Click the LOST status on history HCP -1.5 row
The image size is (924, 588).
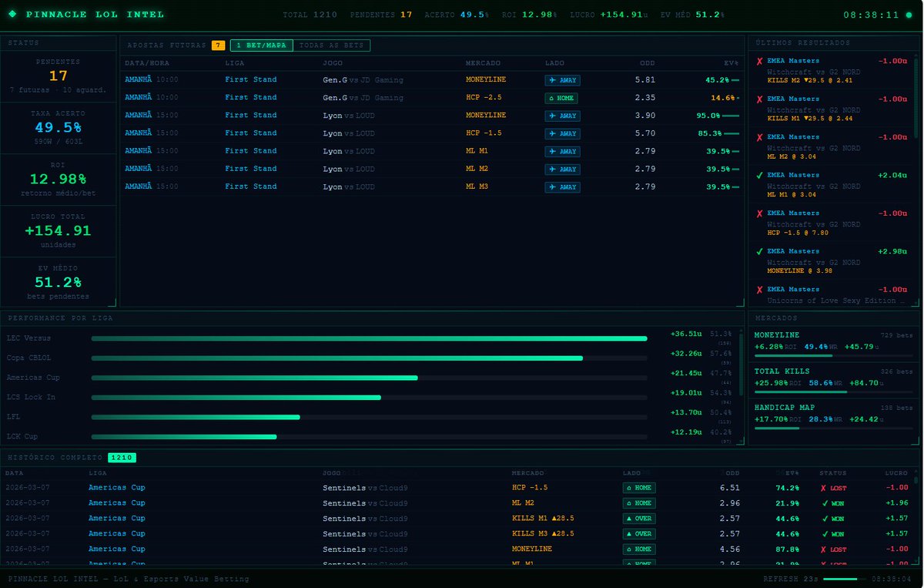point(832,488)
